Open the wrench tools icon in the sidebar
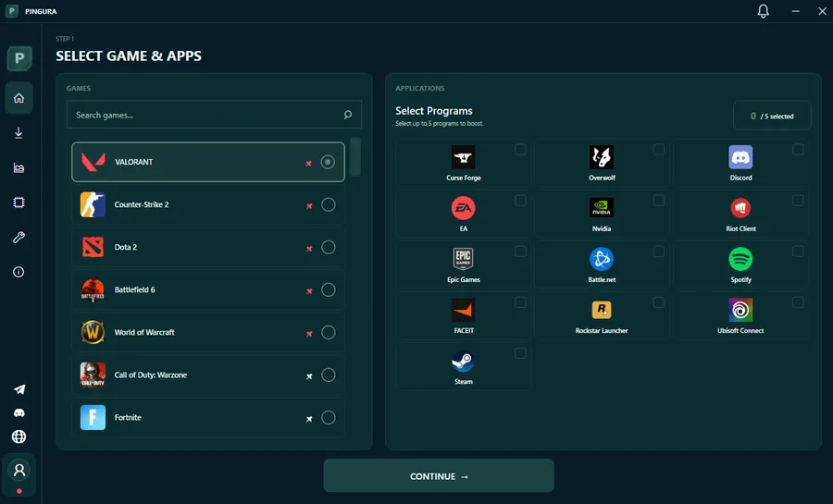 click(x=19, y=237)
